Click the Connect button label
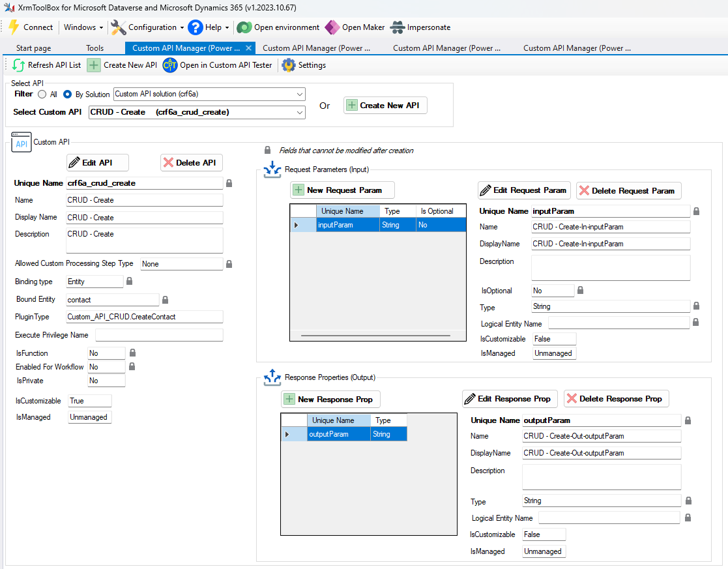 (38, 27)
